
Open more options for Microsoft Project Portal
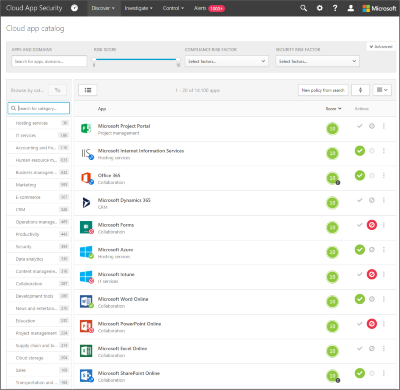click(384, 126)
